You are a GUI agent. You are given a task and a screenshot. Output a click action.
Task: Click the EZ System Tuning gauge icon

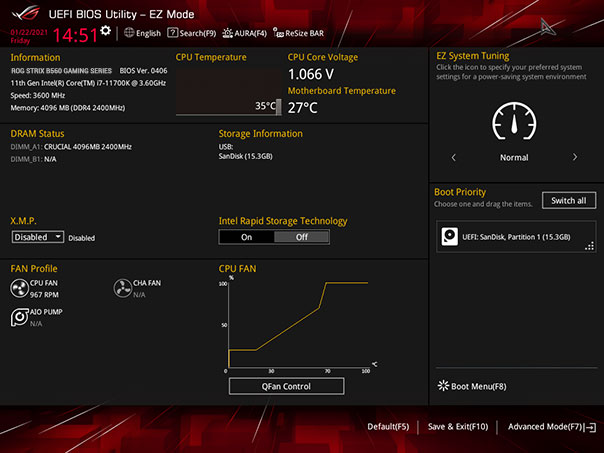point(514,123)
